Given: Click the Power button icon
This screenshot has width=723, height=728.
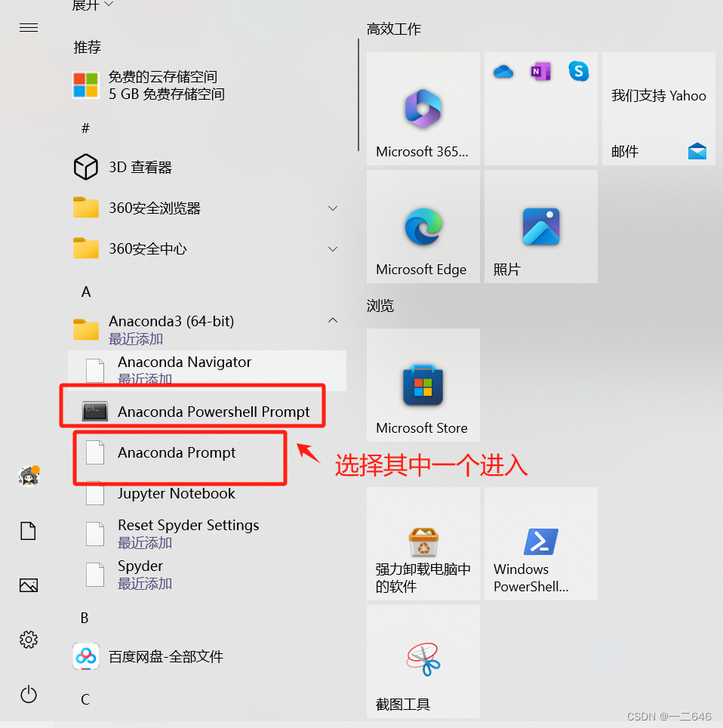Looking at the screenshot, I should click(x=29, y=694).
